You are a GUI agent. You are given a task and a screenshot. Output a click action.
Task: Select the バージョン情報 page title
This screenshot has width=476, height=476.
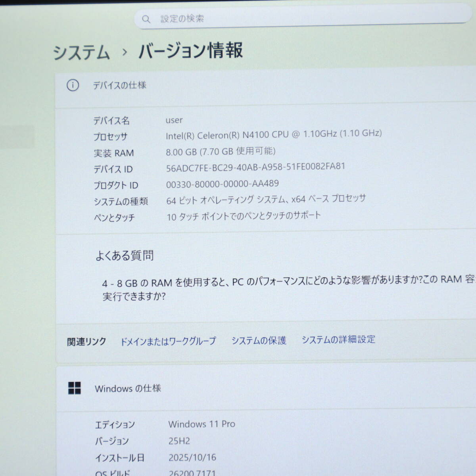point(190,51)
